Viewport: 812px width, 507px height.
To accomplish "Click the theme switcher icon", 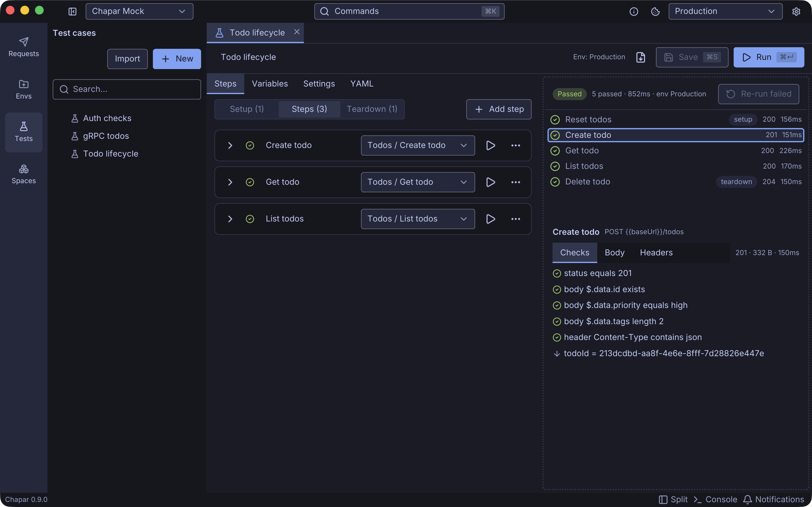I will point(655,11).
